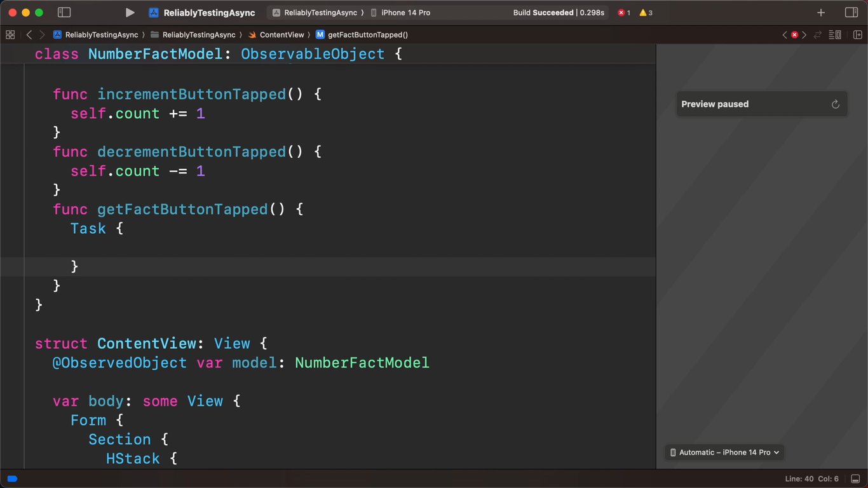
Task: Click the Build Succeeded activity status
Action: pyautogui.click(x=559, y=13)
